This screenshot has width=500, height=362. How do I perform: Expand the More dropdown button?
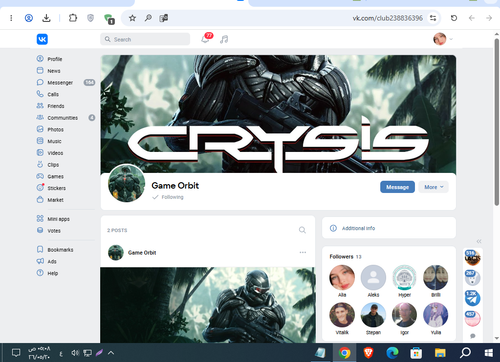point(434,187)
